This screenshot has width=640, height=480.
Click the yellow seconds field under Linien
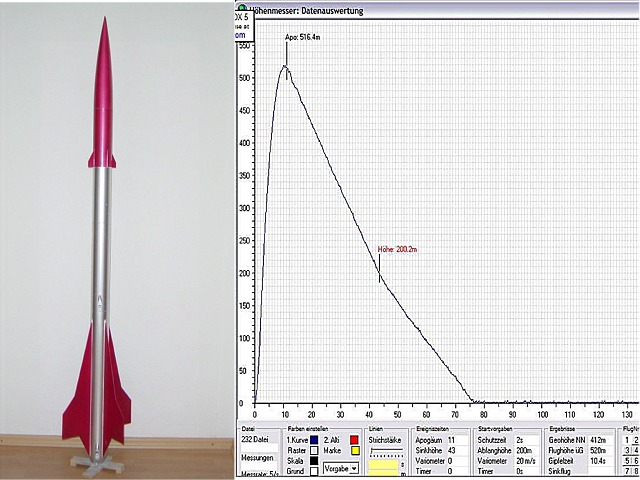tap(383, 464)
